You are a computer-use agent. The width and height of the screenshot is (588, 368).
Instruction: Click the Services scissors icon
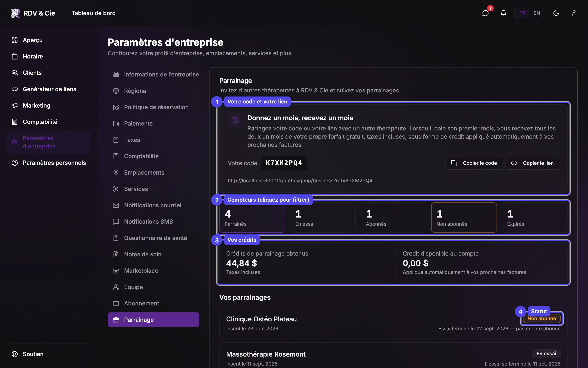(x=116, y=189)
